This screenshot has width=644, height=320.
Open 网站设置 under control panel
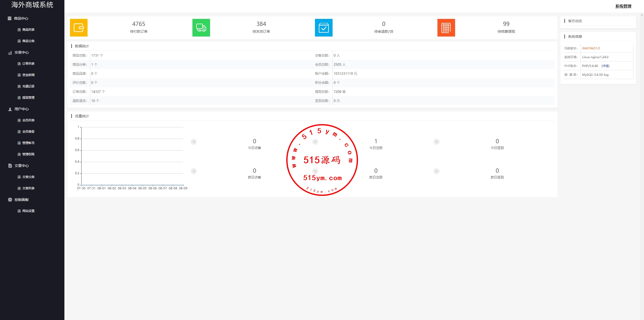pyautogui.click(x=28, y=211)
